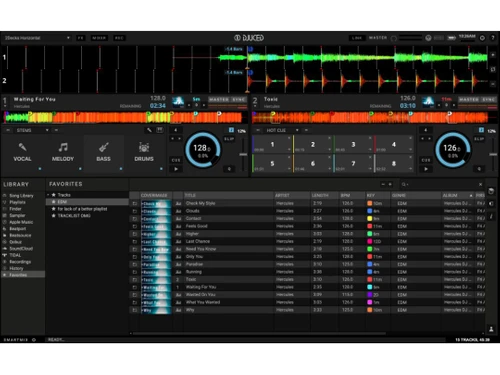This screenshot has width=500, height=375.
Task: Toggle the MIXER panel button
Action: pyautogui.click(x=99, y=38)
